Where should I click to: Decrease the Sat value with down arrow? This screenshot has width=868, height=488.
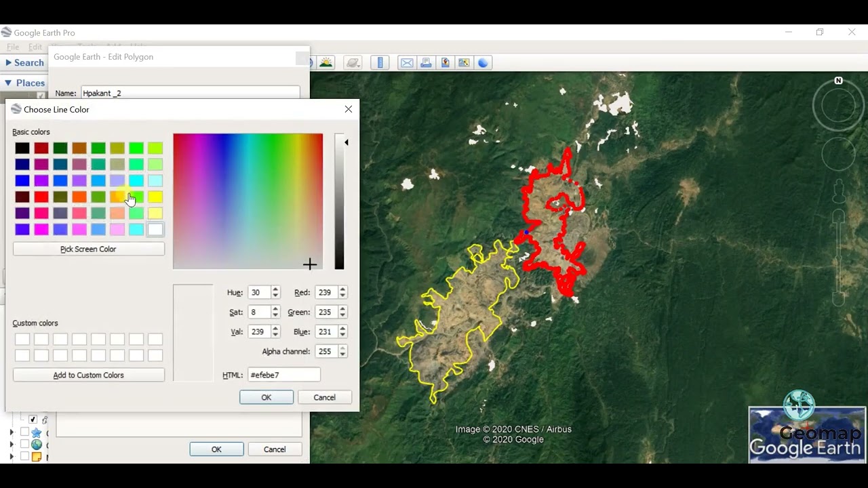(x=275, y=315)
